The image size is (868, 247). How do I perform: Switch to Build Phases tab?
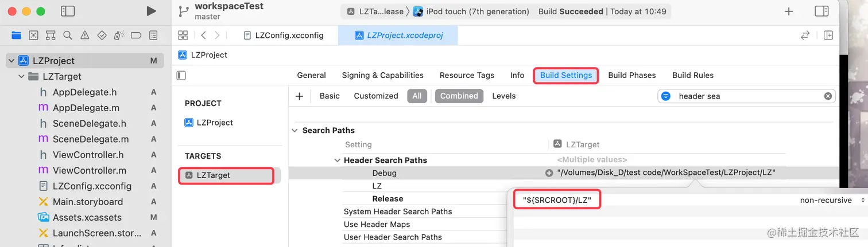pyautogui.click(x=632, y=75)
